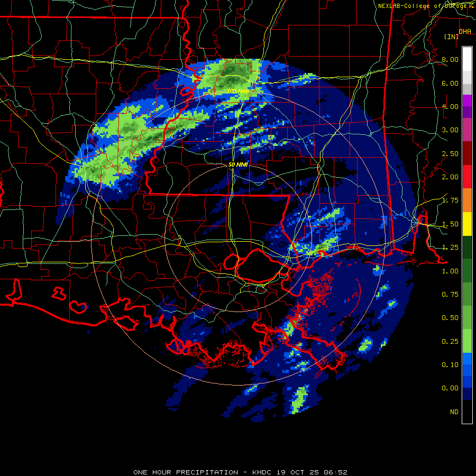Click the 0.50 legend value

coord(450,318)
